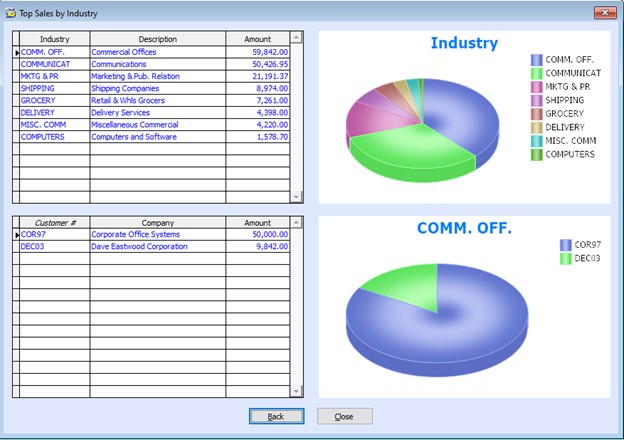Viewport: 624px width, 440px height.
Task: Click the MKTG & PR legend swatch
Action: click(537, 87)
